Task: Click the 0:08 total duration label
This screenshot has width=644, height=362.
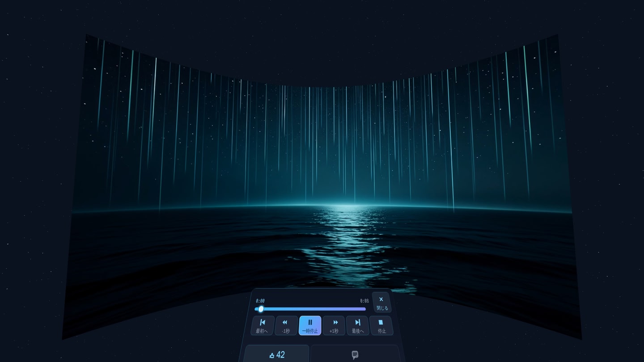Action: pyautogui.click(x=364, y=301)
